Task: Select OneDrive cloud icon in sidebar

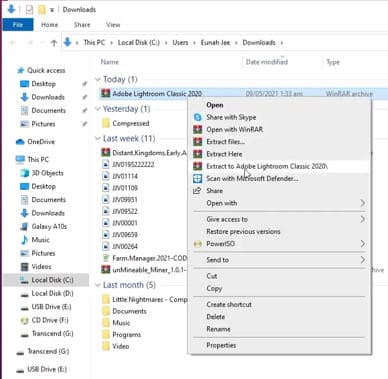Action: 20,142
